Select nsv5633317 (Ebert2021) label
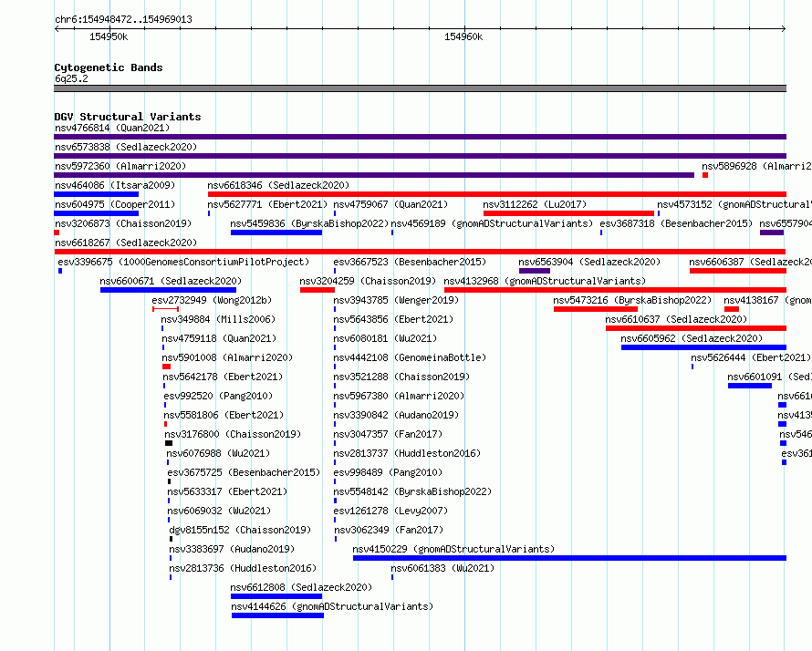 pyautogui.click(x=227, y=491)
